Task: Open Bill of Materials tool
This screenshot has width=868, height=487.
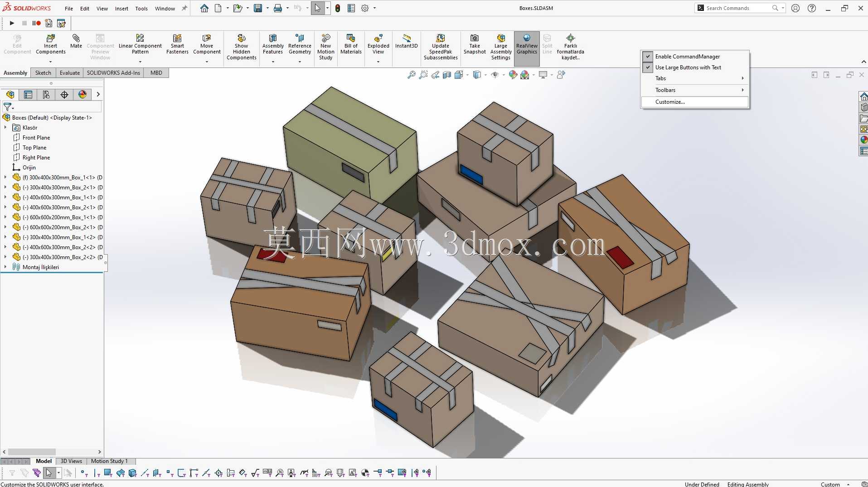Action: (x=351, y=44)
